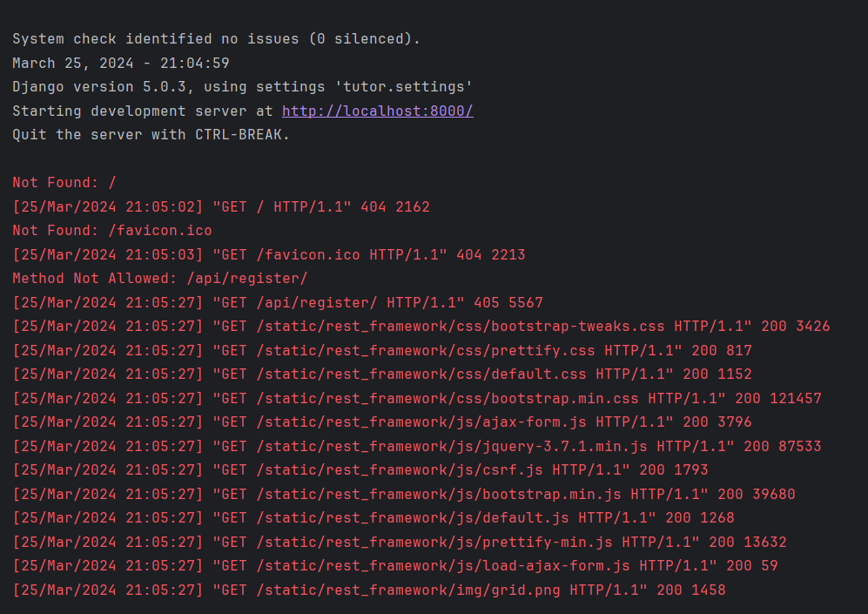Screen dimensions: 868x614
Task: Click the bootstrap.min.css log entry
Action: coord(417,398)
